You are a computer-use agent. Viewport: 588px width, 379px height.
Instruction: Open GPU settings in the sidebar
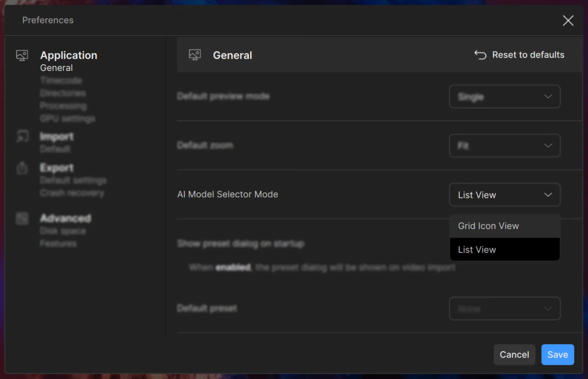(x=68, y=118)
